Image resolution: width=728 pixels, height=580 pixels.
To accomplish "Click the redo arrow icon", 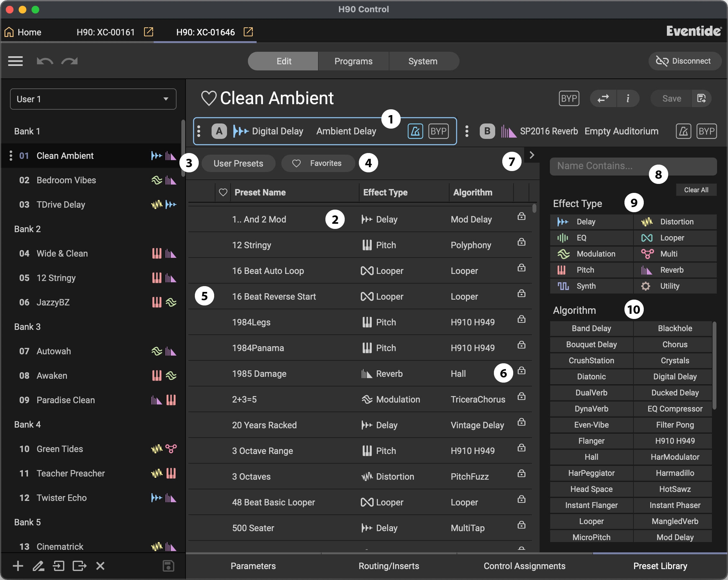I will click(x=69, y=61).
